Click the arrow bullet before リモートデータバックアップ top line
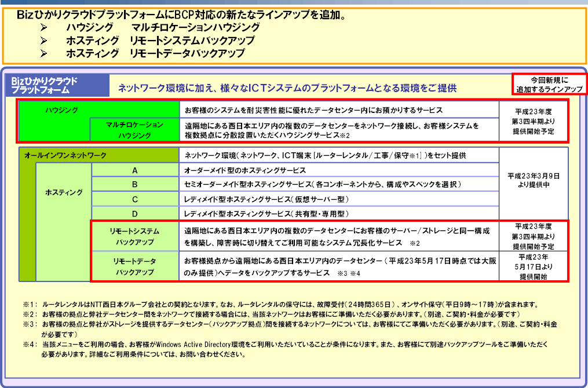 coord(44,54)
